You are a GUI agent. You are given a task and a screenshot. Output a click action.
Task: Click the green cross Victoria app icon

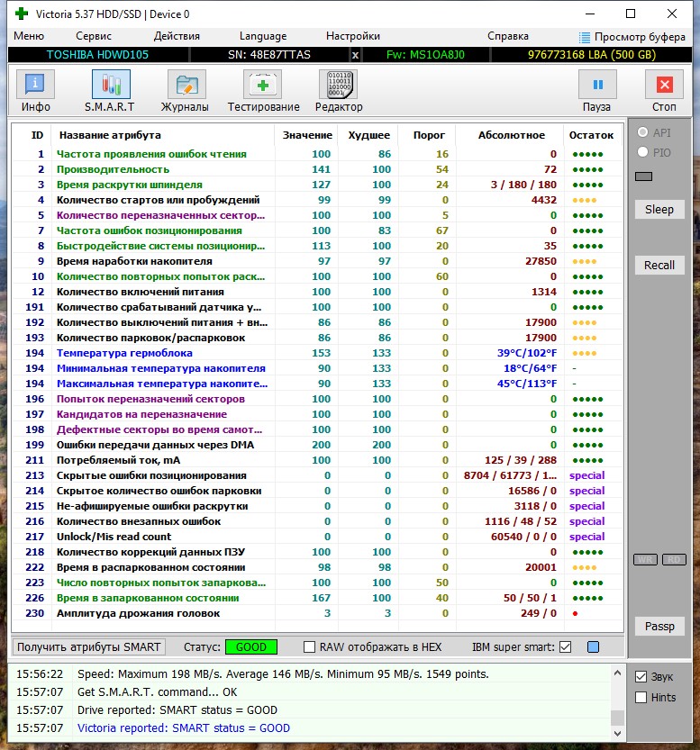(x=22, y=14)
